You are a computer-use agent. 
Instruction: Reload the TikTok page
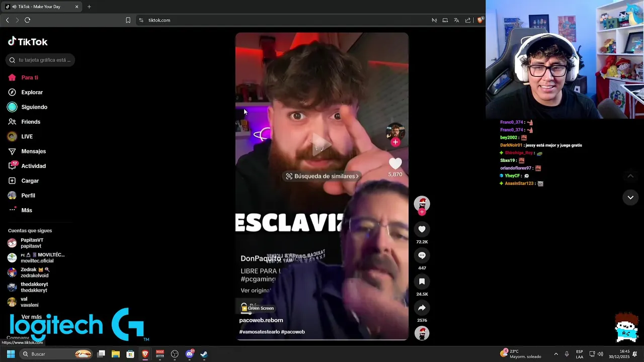click(x=28, y=20)
